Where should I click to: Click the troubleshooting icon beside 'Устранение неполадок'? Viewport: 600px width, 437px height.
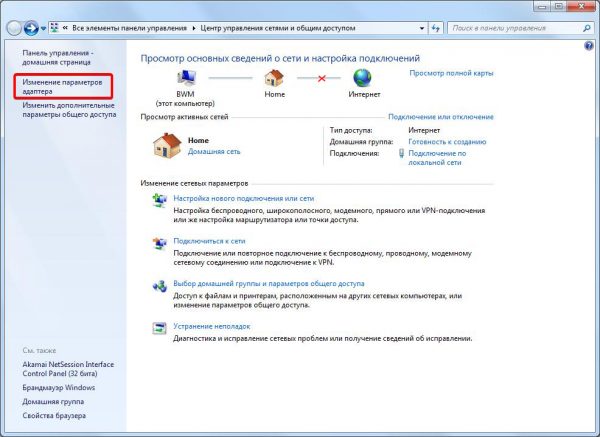coord(160,328)
